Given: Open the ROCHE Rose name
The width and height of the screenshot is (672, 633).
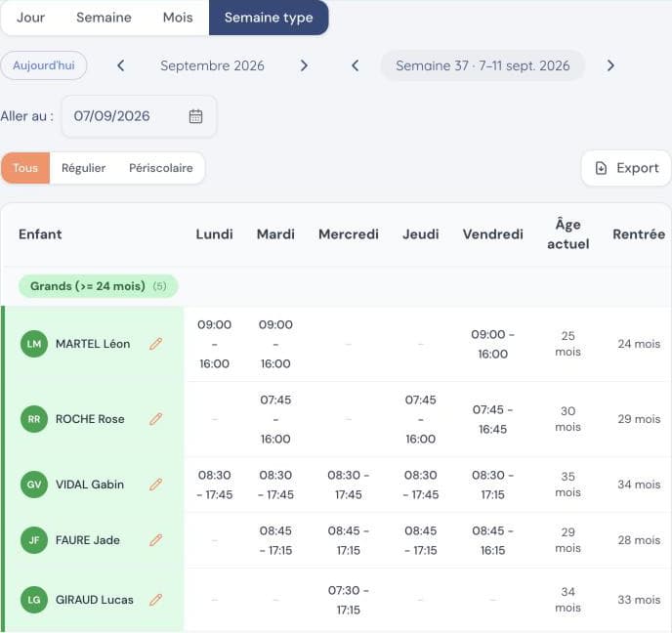Looking at the screenshot, I should (x=90, y=419).
